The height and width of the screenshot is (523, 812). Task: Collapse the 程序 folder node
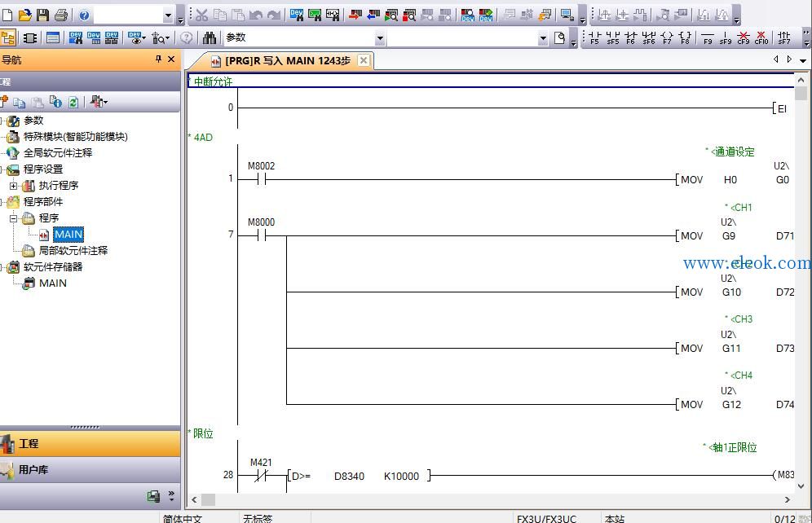[14, 218]
